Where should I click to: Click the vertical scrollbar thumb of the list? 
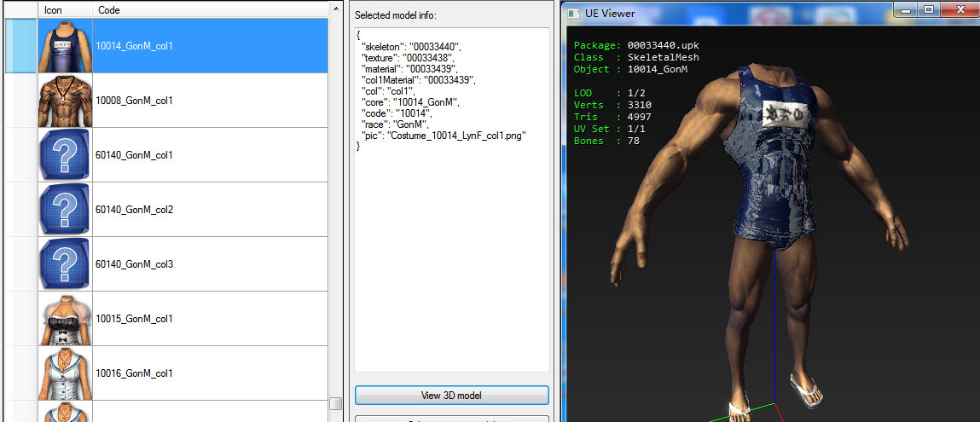tap(336, 403)
